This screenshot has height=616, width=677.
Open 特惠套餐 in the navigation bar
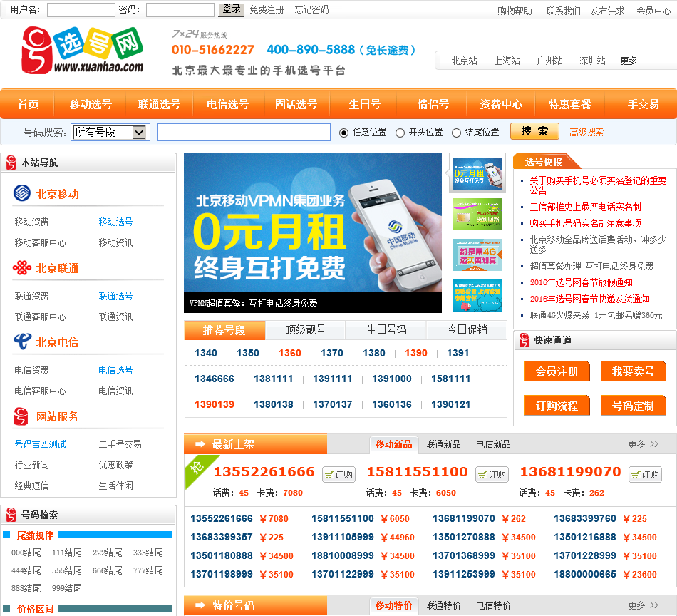coord(569,104)
